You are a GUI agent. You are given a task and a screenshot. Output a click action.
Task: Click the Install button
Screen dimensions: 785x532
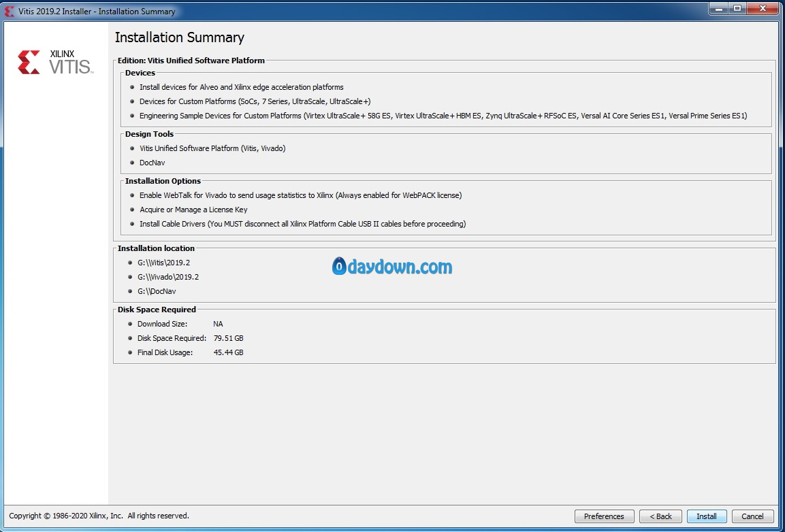(707, 516)
